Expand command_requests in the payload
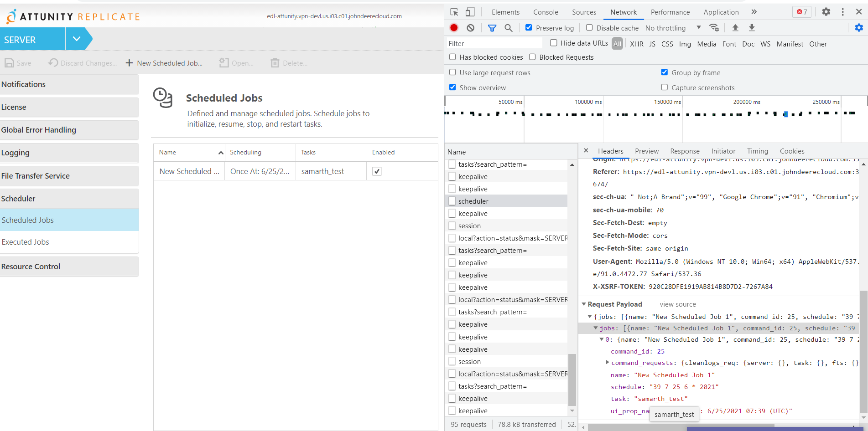The image size is (868, 431). 607,362
